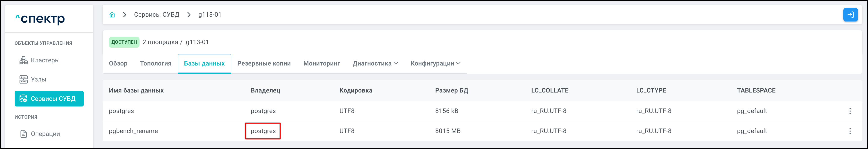Open Кластеры in the sidebar
The height and width of the screenshot is (149, 868).
click(x=45, y=61)
